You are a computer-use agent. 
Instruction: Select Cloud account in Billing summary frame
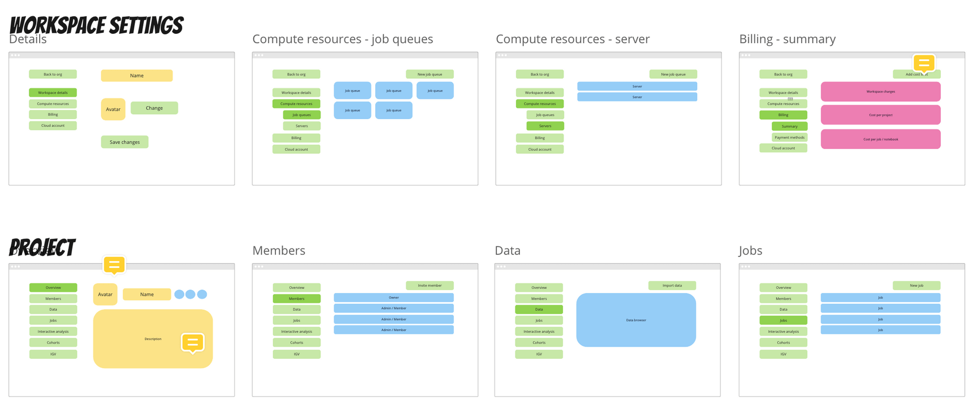784,148
